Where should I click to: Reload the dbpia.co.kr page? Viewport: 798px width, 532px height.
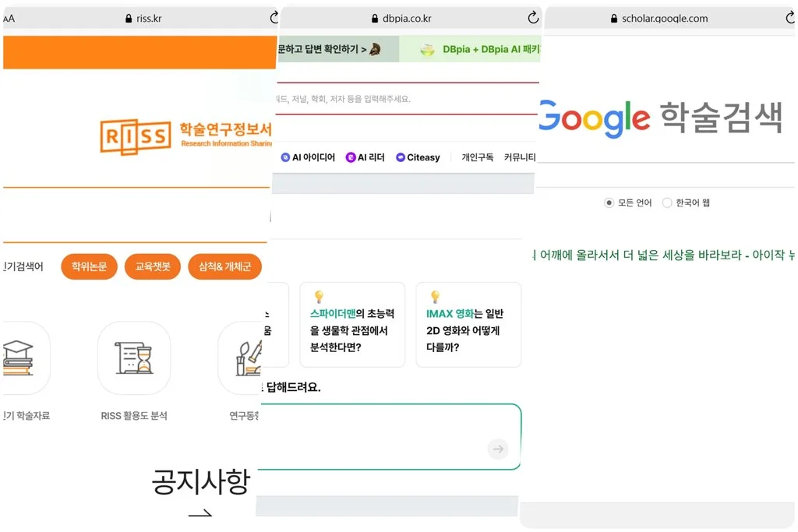(533, 18)
